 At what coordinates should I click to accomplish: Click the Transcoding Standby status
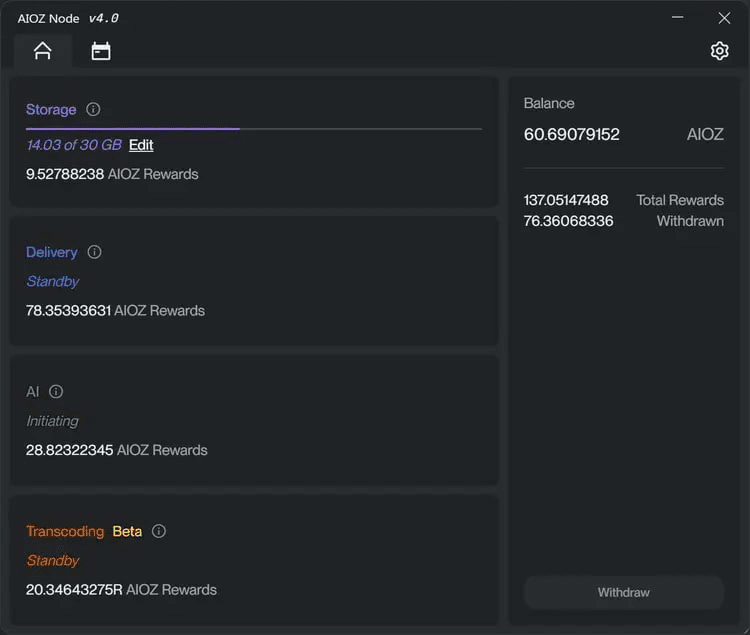tap(53, 560)
